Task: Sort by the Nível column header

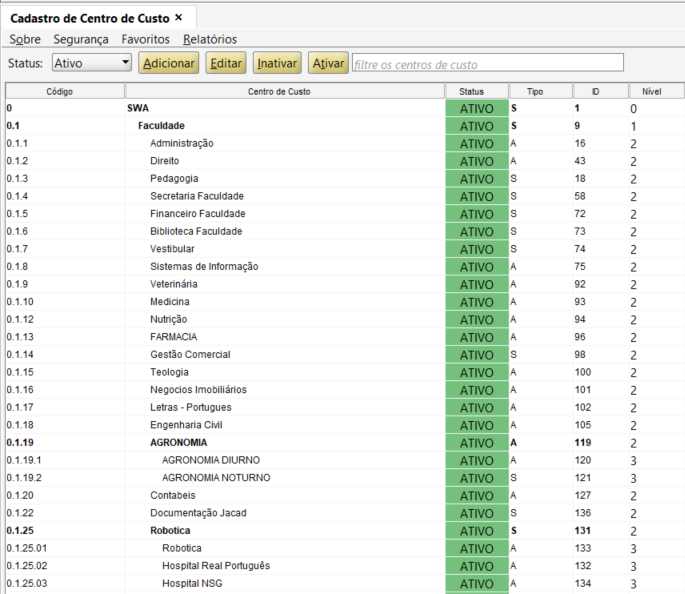Action: pyautogui.click(x=657, y=91)
